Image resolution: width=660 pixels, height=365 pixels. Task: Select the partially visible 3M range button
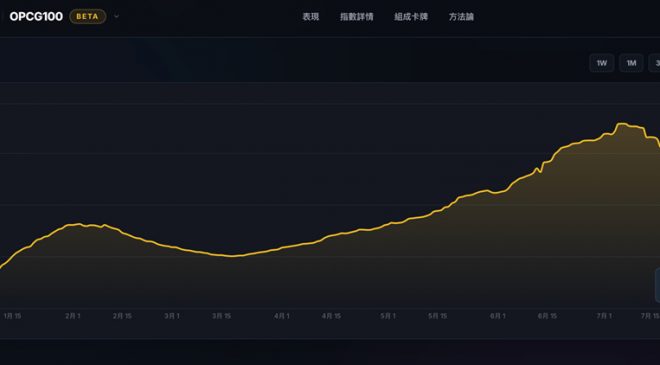(x=655, y=63)
